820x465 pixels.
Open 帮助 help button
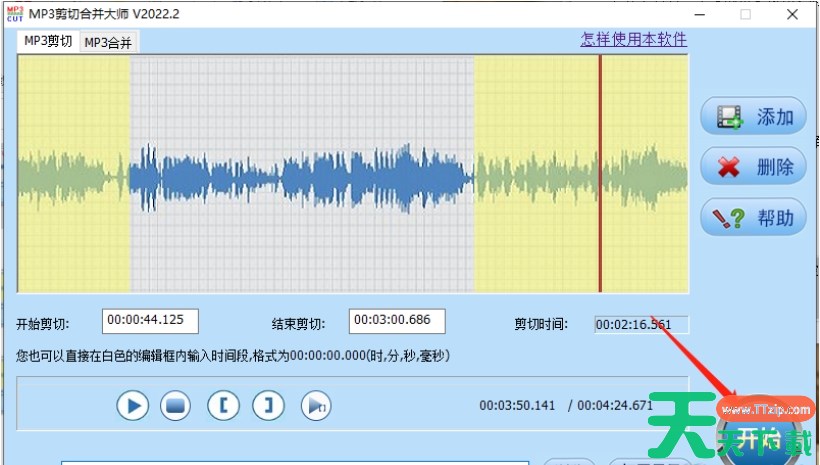753,216
